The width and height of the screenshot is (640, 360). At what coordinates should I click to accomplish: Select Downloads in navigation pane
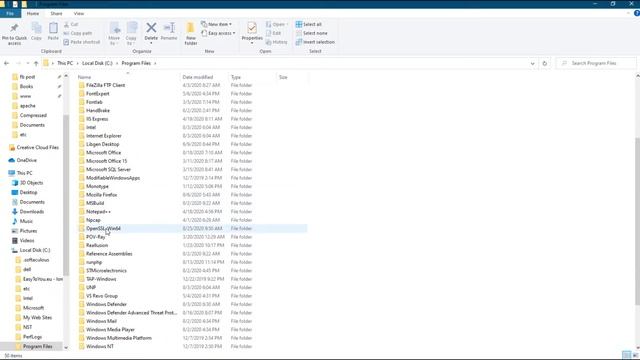[32, 211]
